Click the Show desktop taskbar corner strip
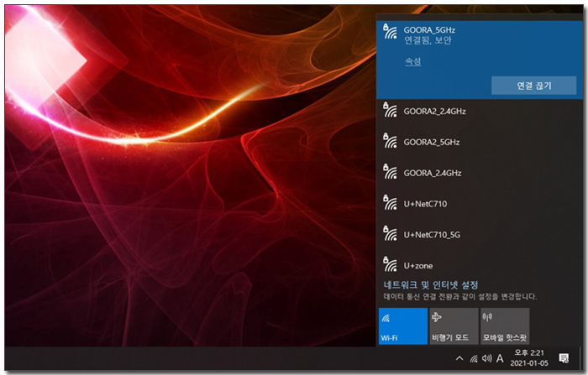The width and height of the screenshot is (588, 375). pos(581,358)
